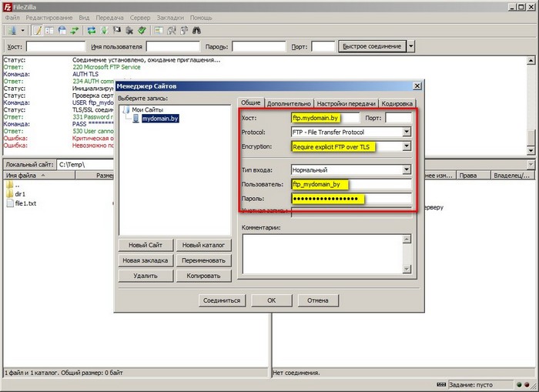
Task: Open the Файл menu
Action: 12,18
